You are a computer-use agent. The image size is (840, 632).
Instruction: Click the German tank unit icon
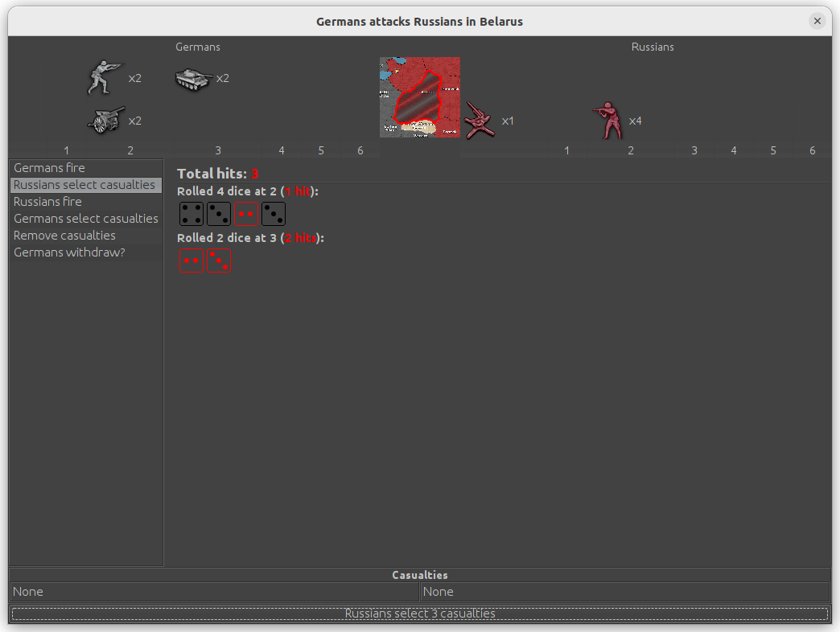193,78
